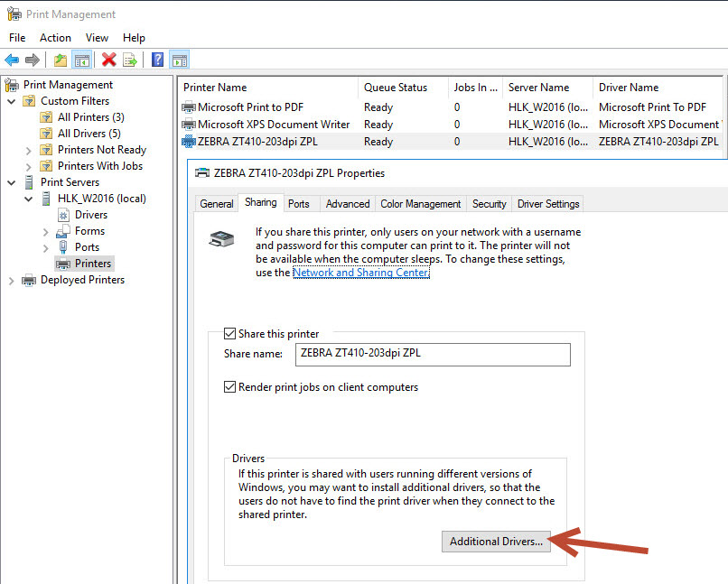
Task: Select the Drivers node under HLK_W2016
Action: tap(90, 215)
